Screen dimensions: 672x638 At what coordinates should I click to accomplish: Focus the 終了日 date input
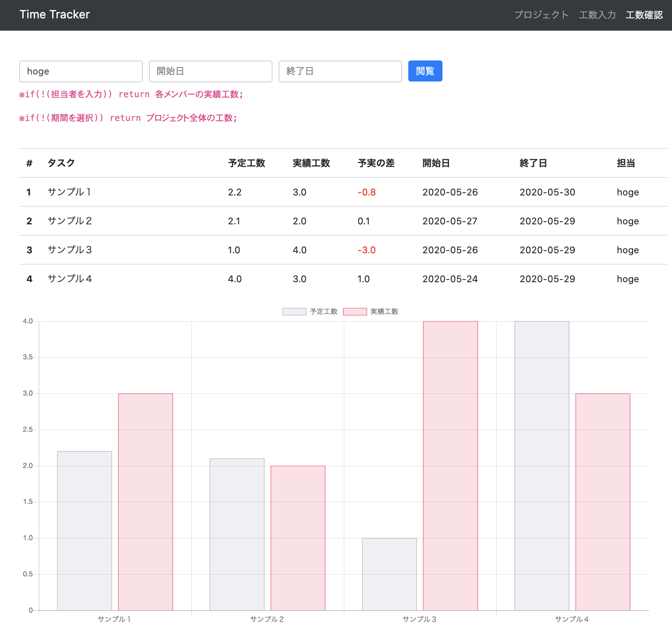[x=340, y=71]
